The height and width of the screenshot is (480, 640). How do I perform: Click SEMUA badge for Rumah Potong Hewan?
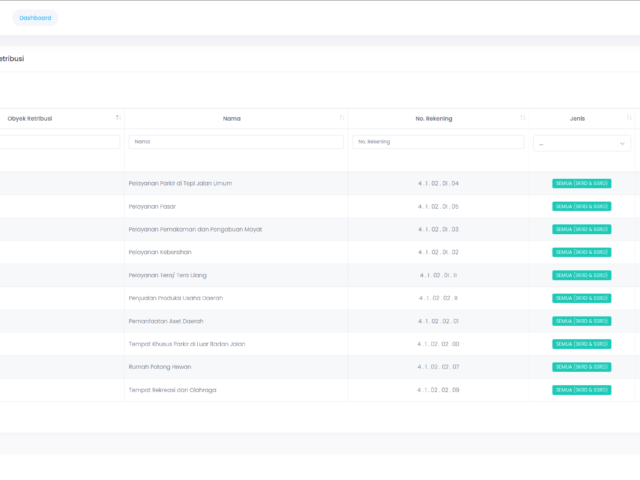pos(582,367)
